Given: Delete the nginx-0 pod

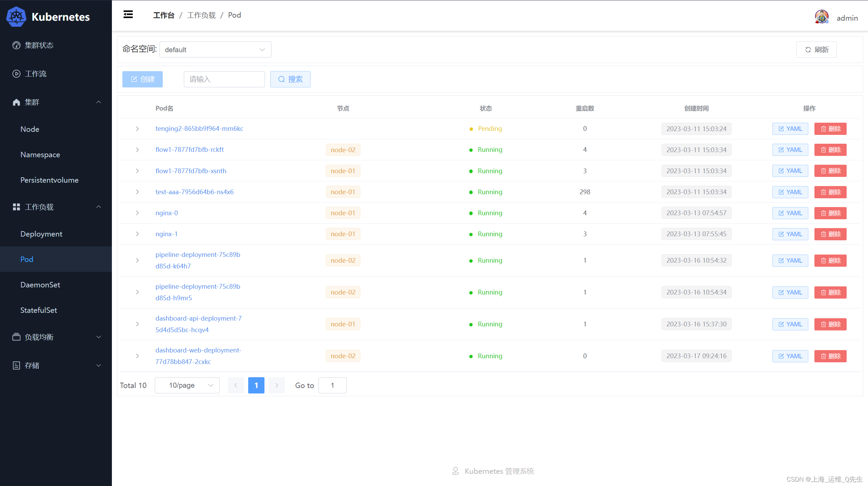Looking at the screenshot, I should click(x=830, y=213).
